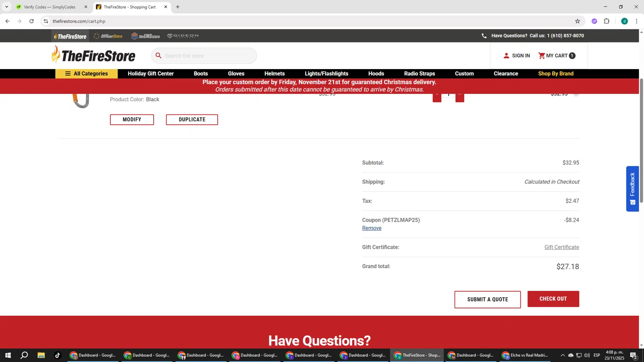The width and height of the screenshot is (644, 362).
Task: Switch to the Verify Codes — SimplyCodes tab
Action: tap(50, 7)
